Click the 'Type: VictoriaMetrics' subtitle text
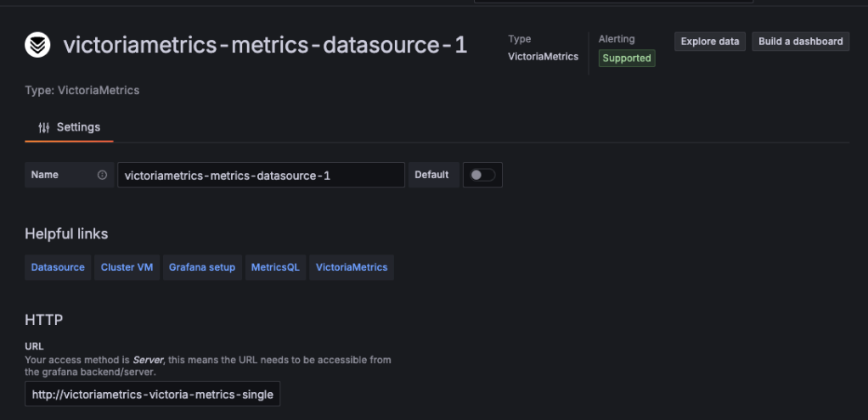This screenshot has width=868, height=420. [x=82, y=90]
